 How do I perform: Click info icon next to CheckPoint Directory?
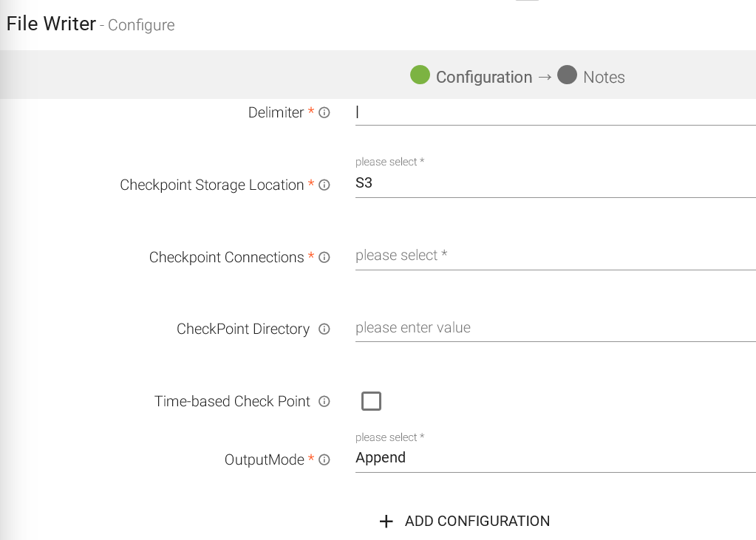324,329
